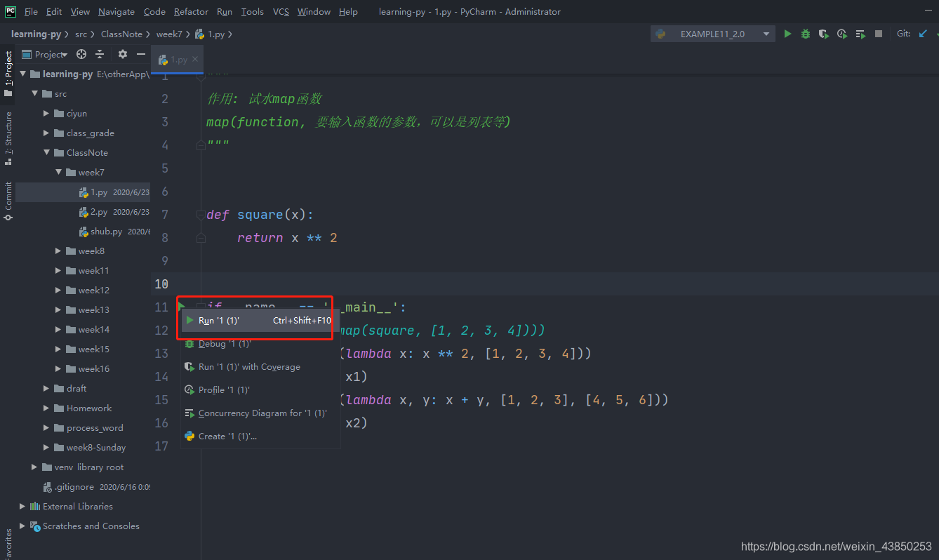
Task: Expand the class_grade folder arrow
Action: click(46, 133)
